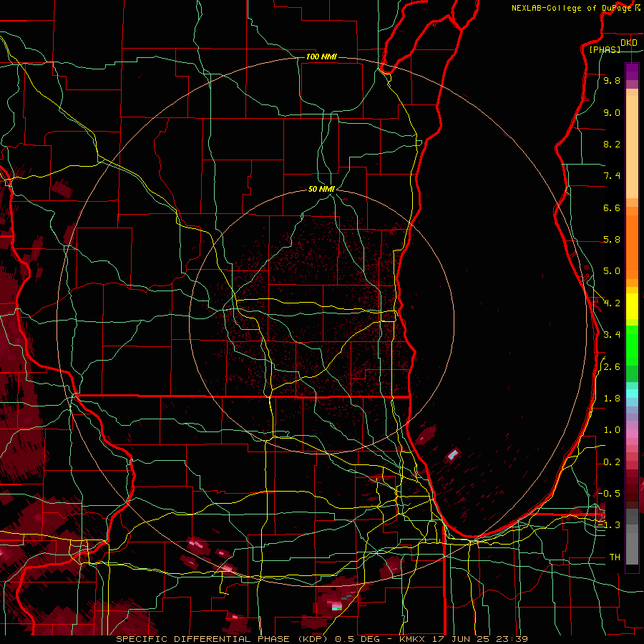Click the 1.8 scale label
The width and height of the screenshot is (644, 644).
point(612,399)
